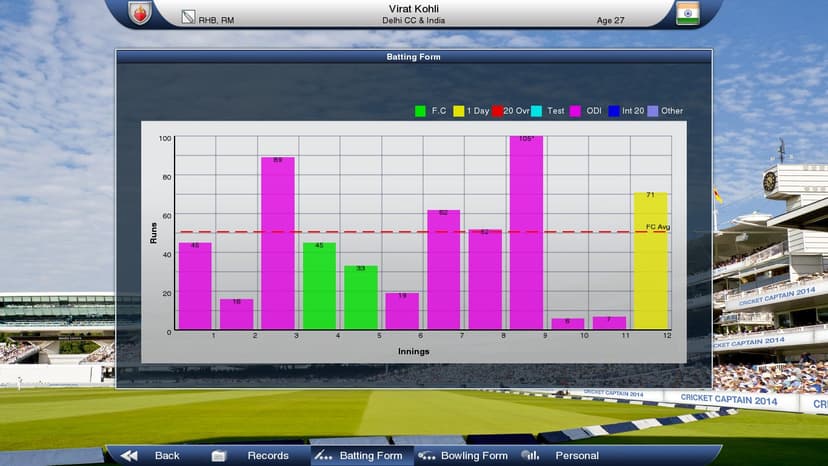The width and height of the screenshot is (828, 466).
Task: Click the Delhi team crest badge
Action: [x=140, y=12]
